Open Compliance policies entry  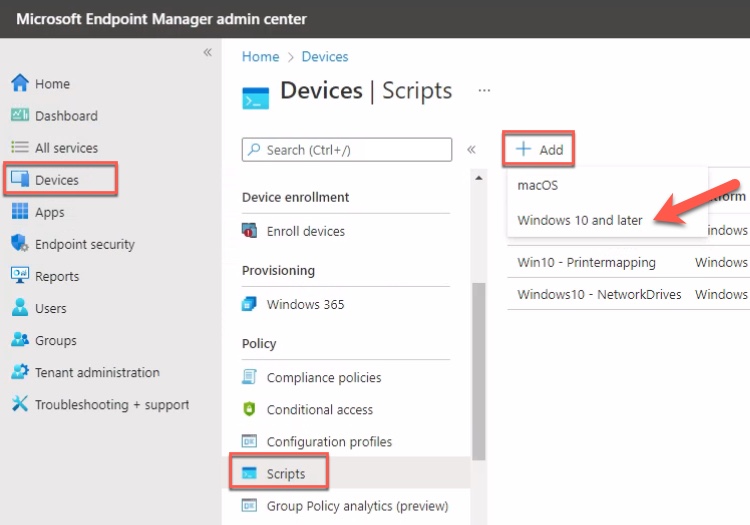324,377
